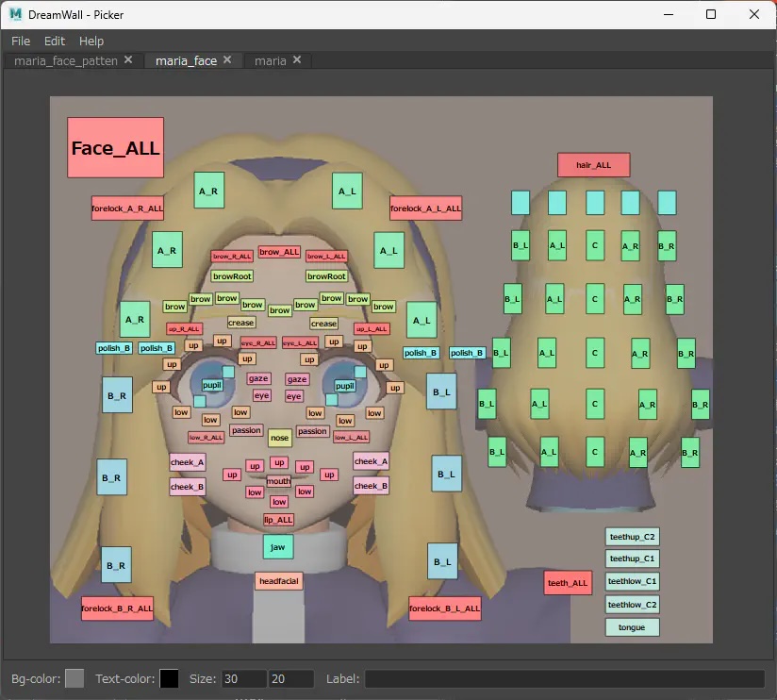Select the Face_ALL picker button
This screenshot has height=700, width=777.
tap(115, 148)
